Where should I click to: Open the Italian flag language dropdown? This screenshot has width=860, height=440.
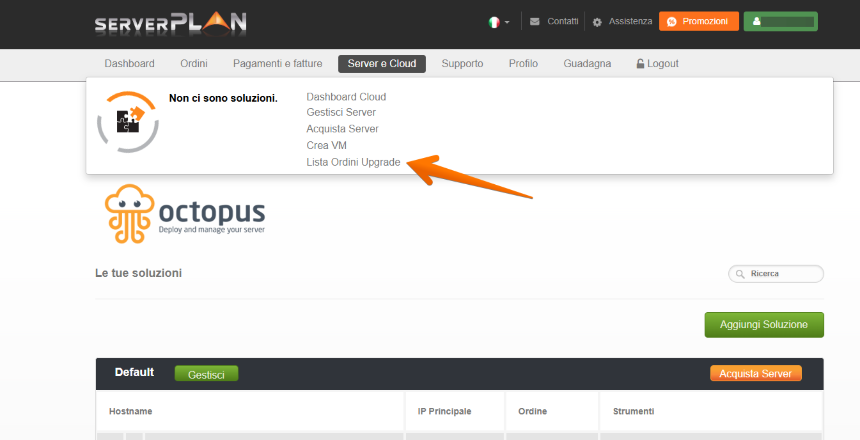tap(498, 21)
